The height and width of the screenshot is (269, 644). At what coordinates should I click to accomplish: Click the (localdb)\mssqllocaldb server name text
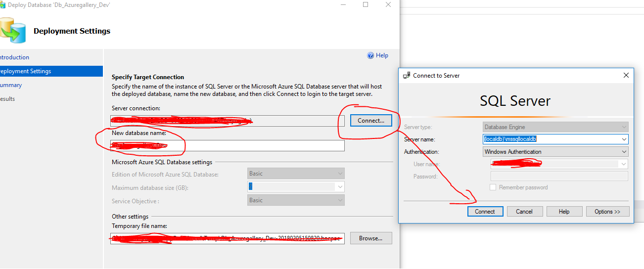pos(510,139)
